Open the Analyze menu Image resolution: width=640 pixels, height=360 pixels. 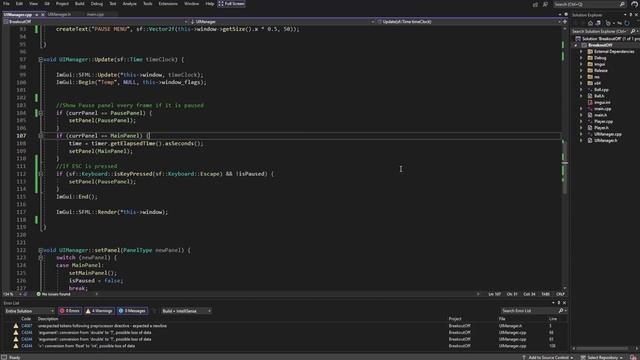point(130,4)
